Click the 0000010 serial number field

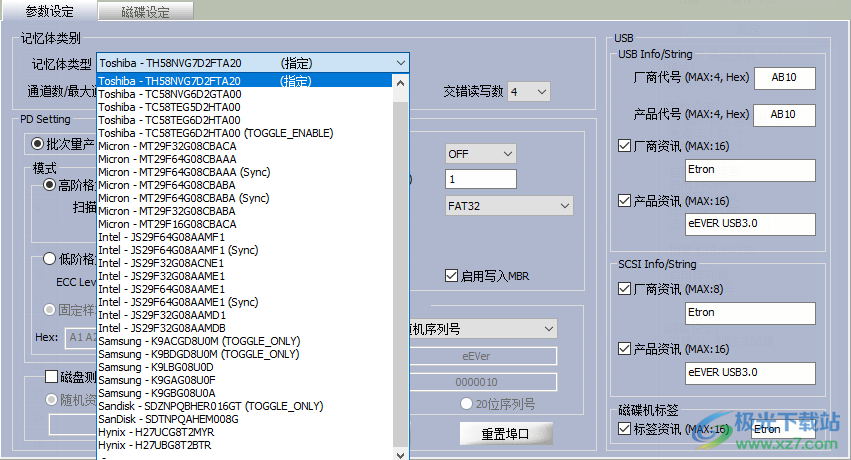coord(483,382)
